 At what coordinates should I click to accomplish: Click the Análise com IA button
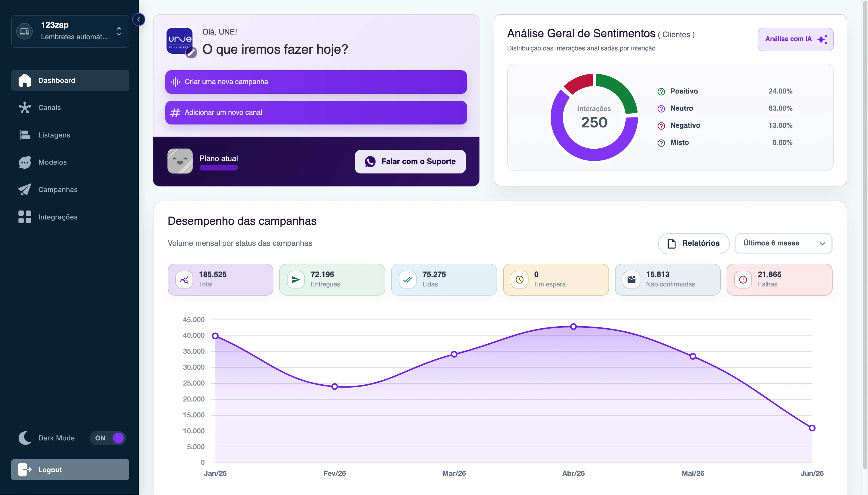click(x=795, y=40)
